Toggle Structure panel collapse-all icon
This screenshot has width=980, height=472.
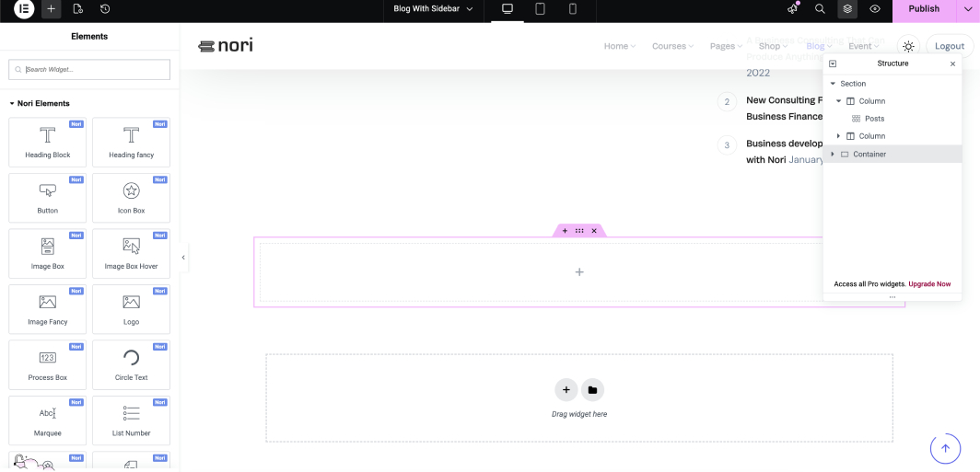pyautogui.click(x=833, y=63)
